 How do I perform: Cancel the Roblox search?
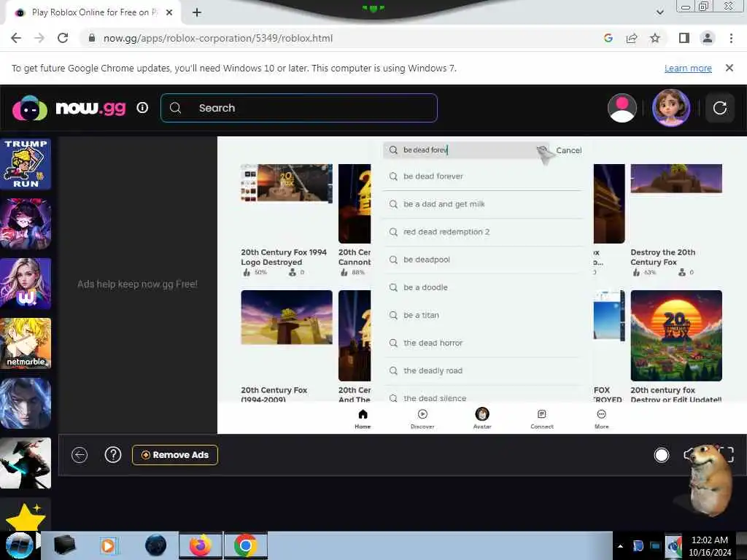pyautogui.click(x=569, y=150)
